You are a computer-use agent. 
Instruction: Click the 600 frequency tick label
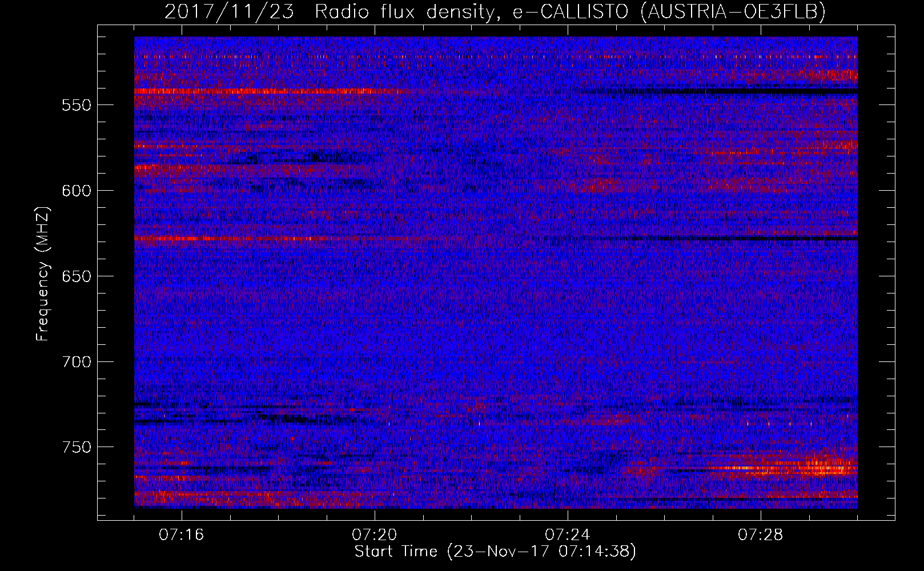[77, 191]
